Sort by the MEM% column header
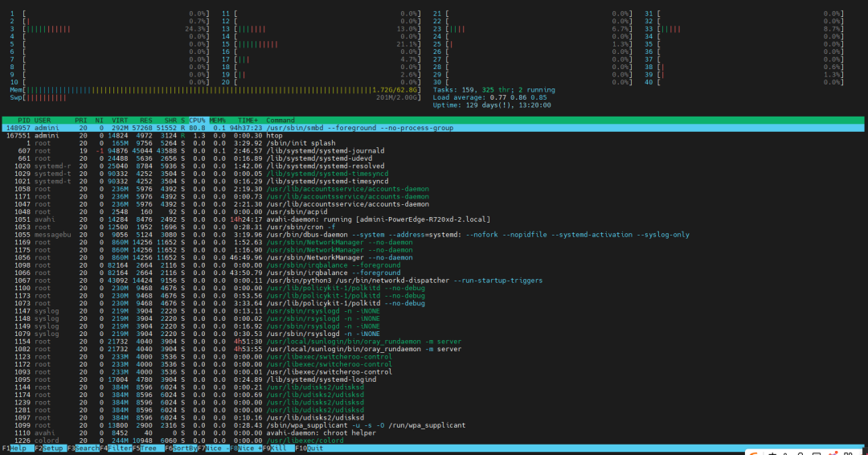Screen dimensions: 868x455 [x=218, y=120]
